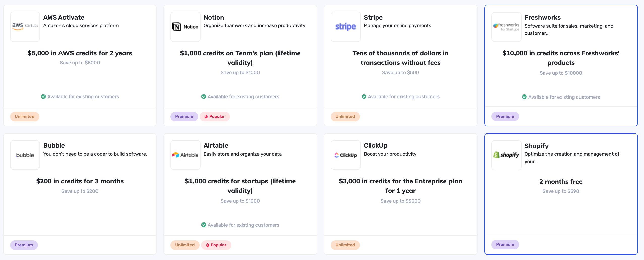The height and width of the screenshot is (260, 644).
Task: Click '$200 in credits for 3 months'
Action: [80, 181]
